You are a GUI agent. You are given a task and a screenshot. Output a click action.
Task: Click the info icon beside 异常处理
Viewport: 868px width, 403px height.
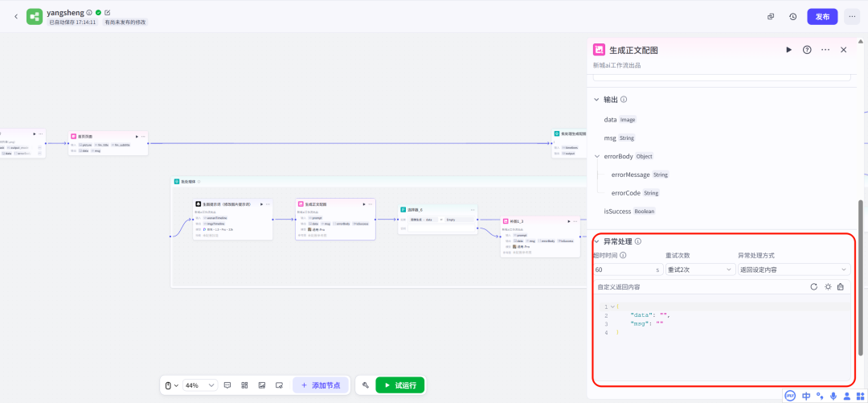click(x=637, y=241)
